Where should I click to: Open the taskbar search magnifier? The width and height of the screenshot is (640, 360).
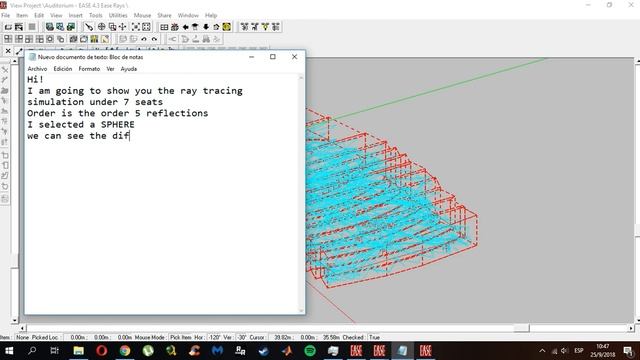click(x=32, y=351)
